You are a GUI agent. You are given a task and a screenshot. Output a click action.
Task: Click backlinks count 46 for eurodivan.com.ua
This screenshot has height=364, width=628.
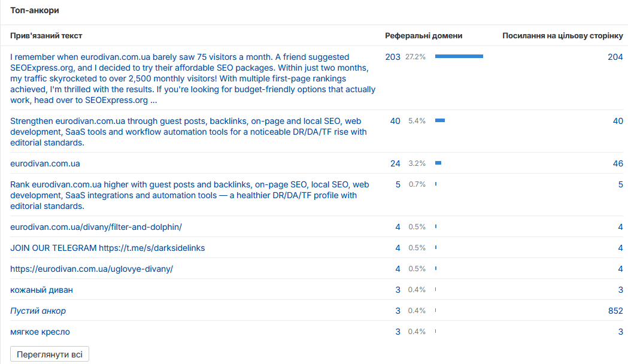click(618, 163)
